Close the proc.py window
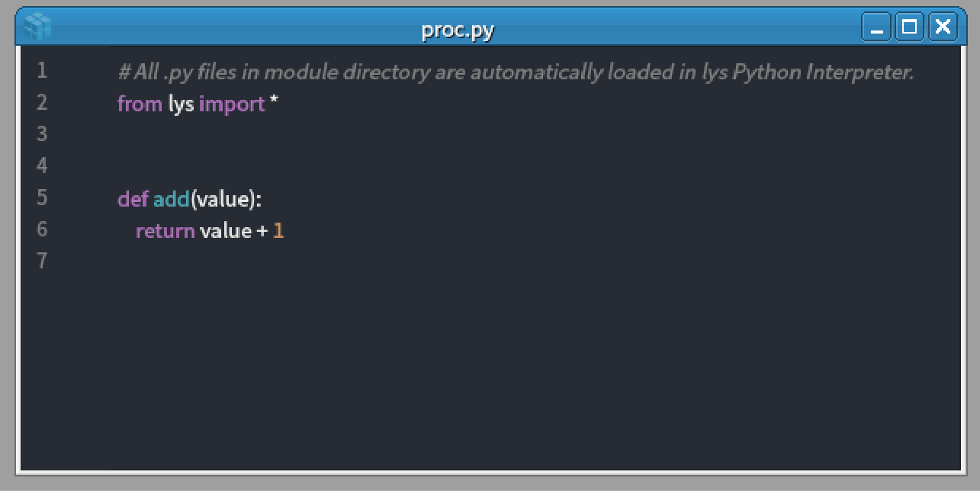Viewport: 980px width, 491px height. pyautogui.click(x=943, y=27)
